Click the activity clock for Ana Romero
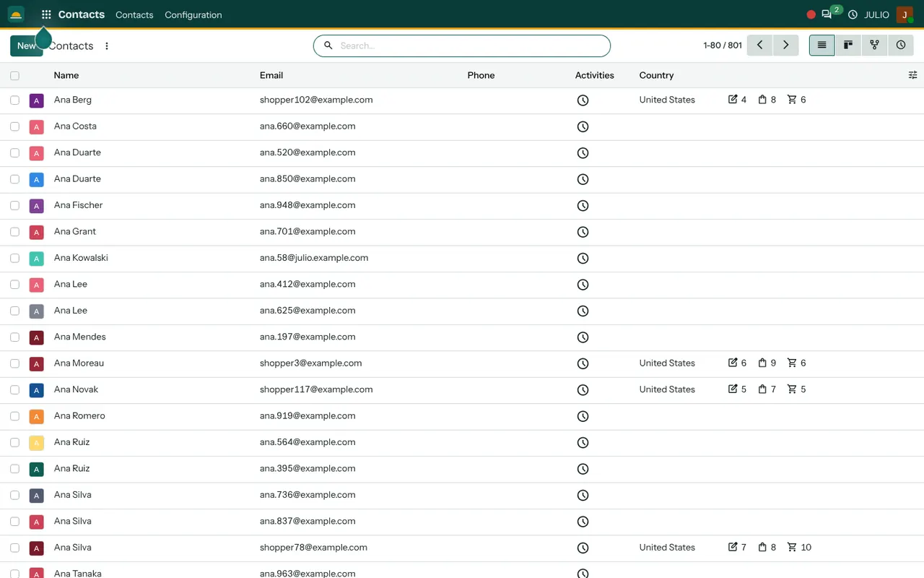 (x=583, y=416)
